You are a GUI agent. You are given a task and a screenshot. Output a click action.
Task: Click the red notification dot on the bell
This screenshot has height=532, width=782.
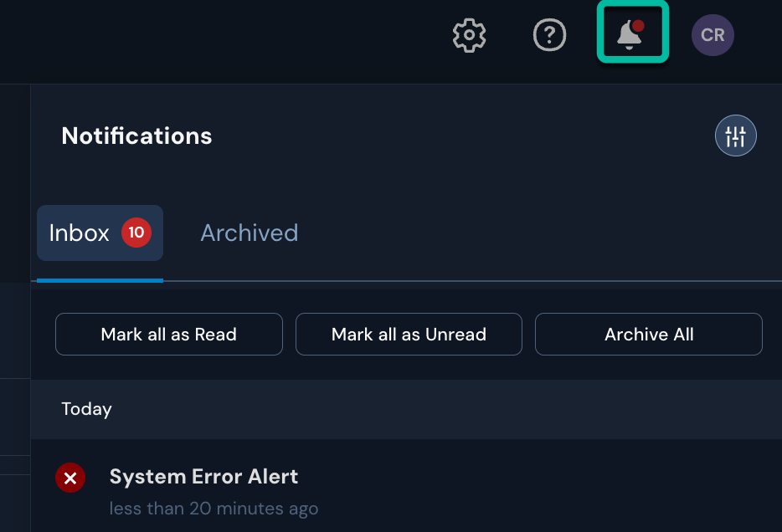(x=641, y=24)
